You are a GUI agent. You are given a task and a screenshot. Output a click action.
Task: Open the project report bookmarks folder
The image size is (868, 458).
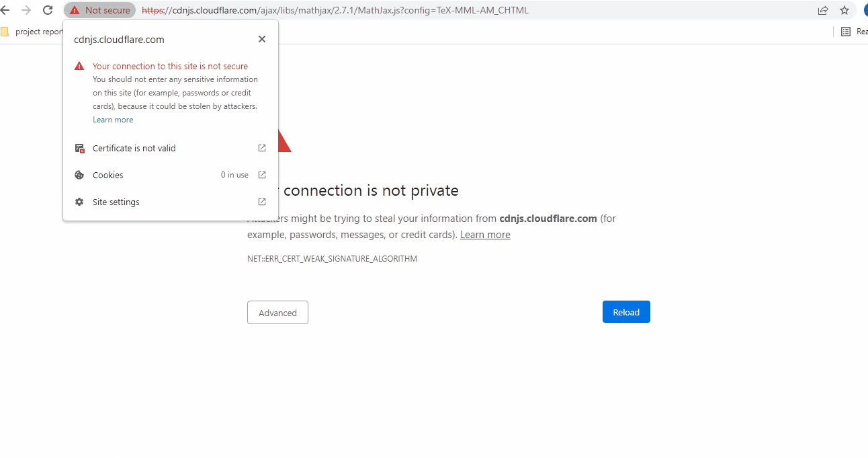point(34,31)
